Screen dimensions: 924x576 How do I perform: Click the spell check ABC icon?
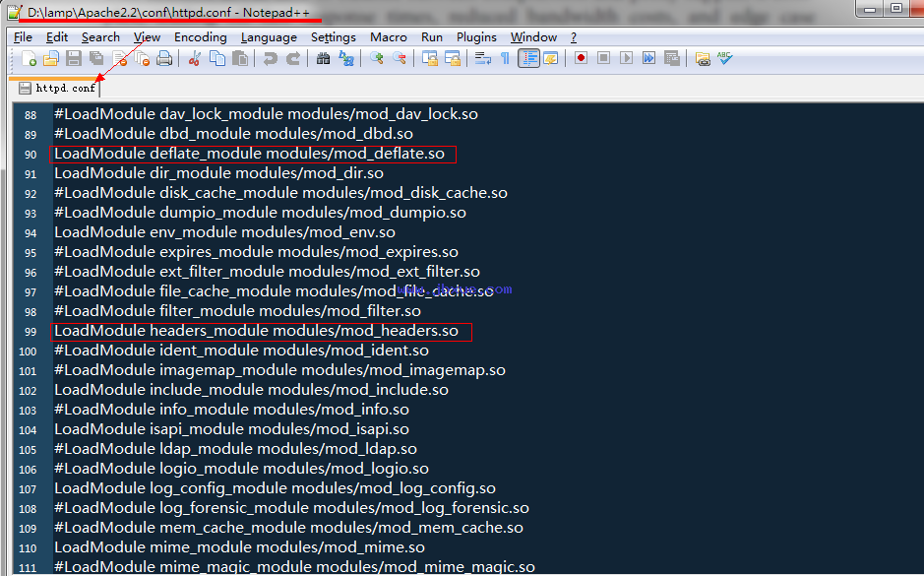point(725,58)
